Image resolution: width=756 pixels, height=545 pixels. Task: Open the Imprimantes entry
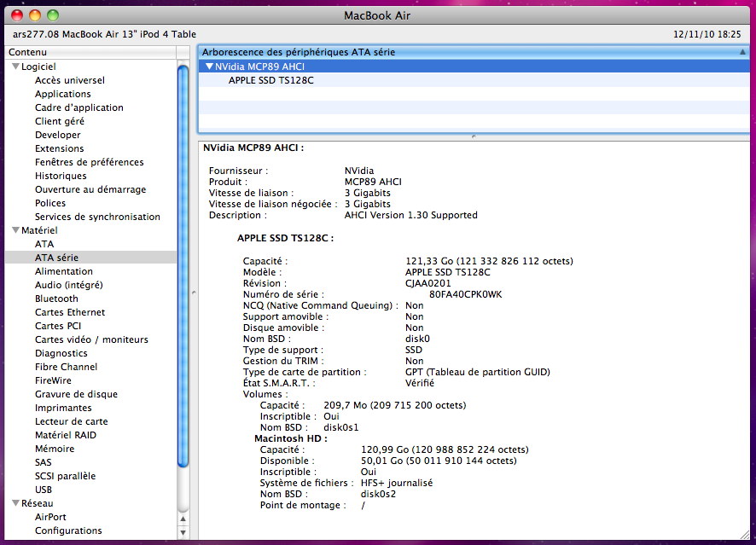[63, 408]
